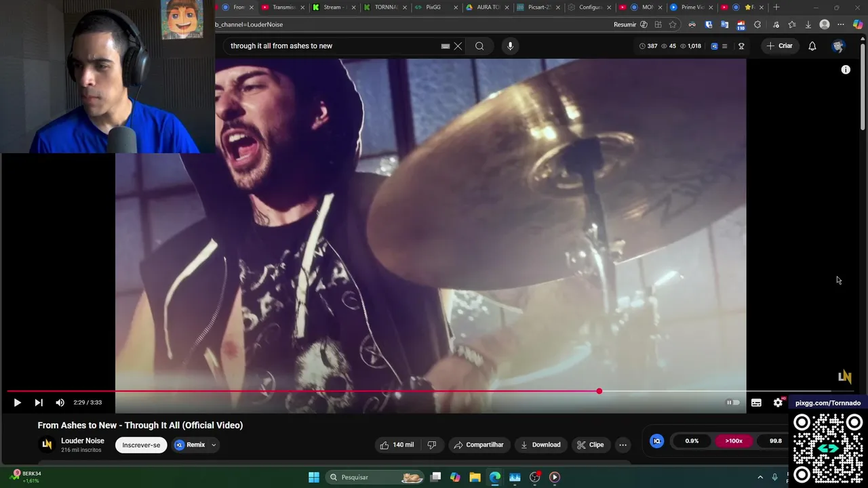This screenshot has width=868, height=488.
Task: Open browser downloads icon
Action: pyautogui.click(x=808, y=24)
